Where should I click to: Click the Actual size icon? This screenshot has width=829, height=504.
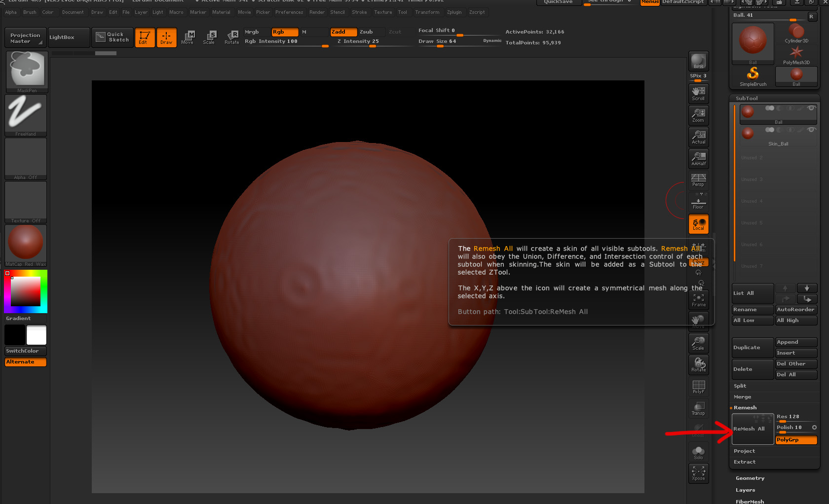[x=698, y=137]
